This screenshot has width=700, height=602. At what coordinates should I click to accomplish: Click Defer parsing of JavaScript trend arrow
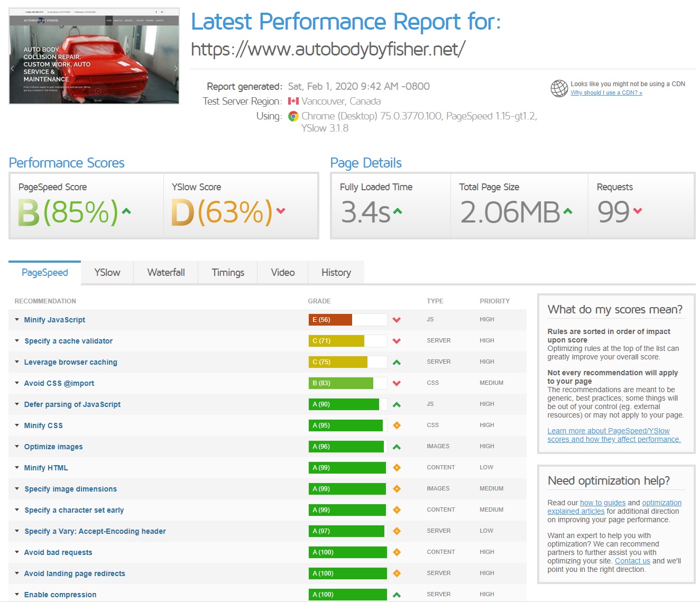(397, 404)
